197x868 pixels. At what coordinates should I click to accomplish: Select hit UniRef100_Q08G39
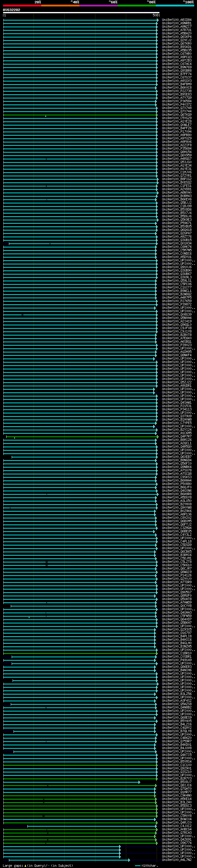coord(177,315)
